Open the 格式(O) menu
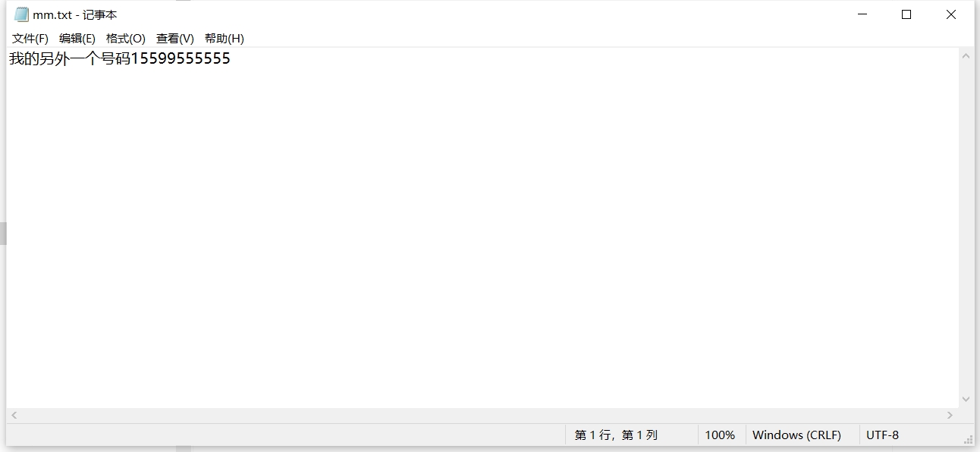 click(126, 38)
